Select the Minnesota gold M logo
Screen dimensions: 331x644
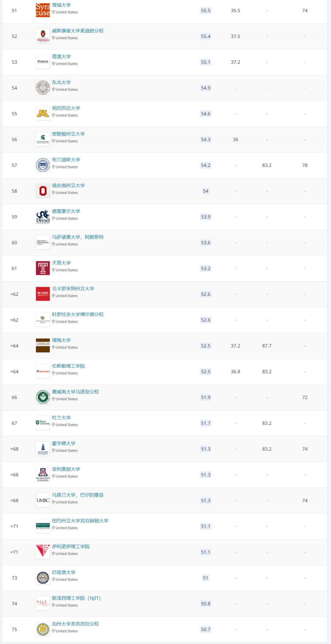(x=43, y=113)
